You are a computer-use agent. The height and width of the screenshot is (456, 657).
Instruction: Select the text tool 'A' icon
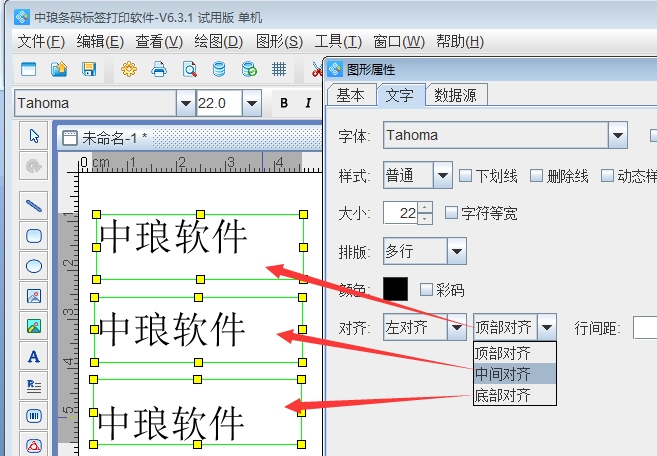click(34, 356)
